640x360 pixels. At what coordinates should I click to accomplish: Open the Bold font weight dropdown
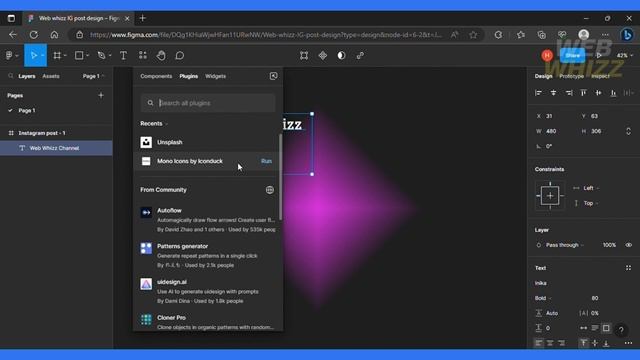pyautogui.click(x=543, y=298)
